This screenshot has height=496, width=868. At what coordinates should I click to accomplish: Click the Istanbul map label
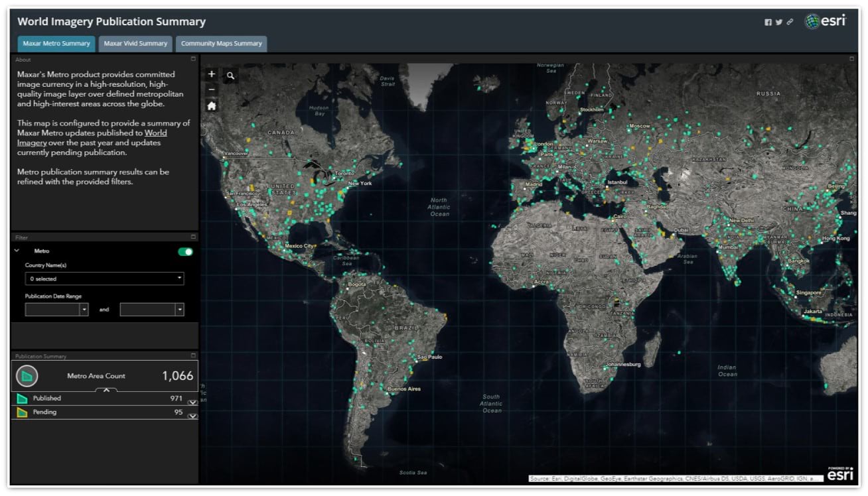[617, 182]
